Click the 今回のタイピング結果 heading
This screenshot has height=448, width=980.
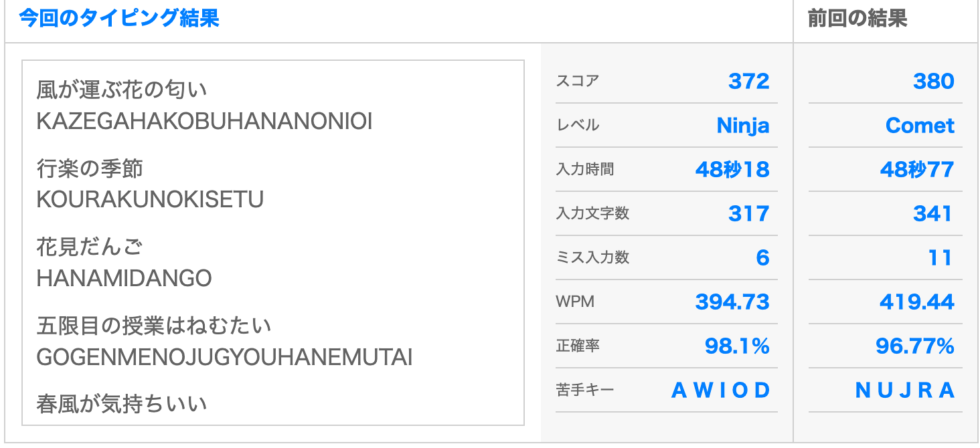[x=119, y=19]
